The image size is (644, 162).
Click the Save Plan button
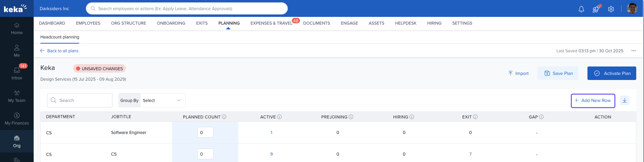(558, 73)
